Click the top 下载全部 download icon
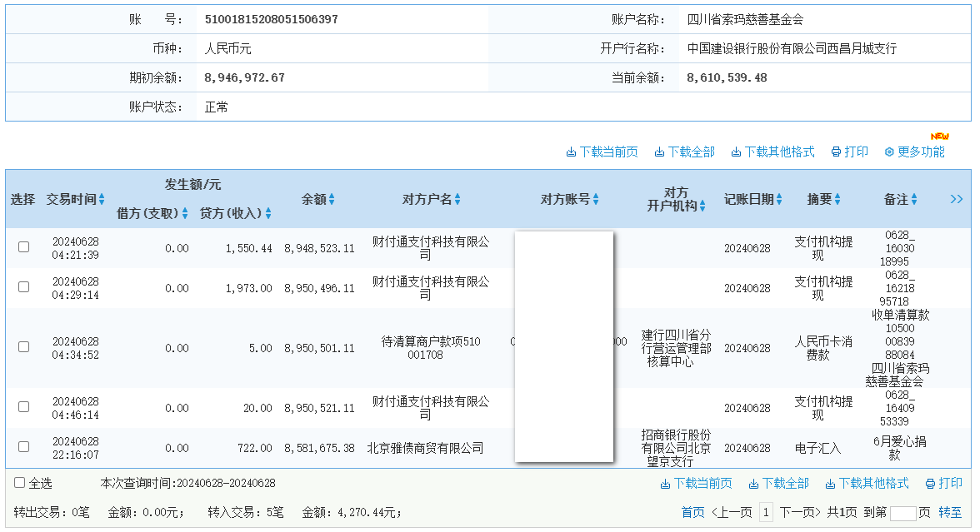This screenshot has height=532, width=980. 659,152
